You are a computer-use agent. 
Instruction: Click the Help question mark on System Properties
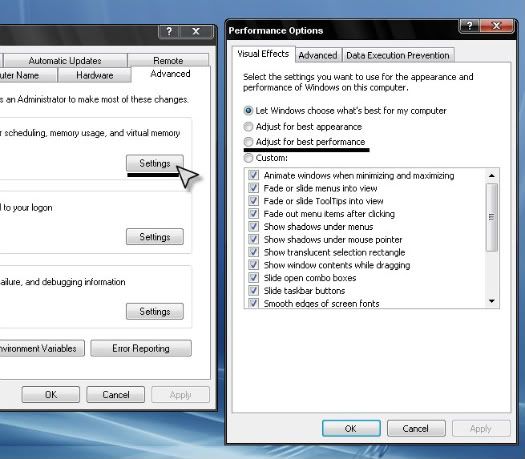click(169, 31)
